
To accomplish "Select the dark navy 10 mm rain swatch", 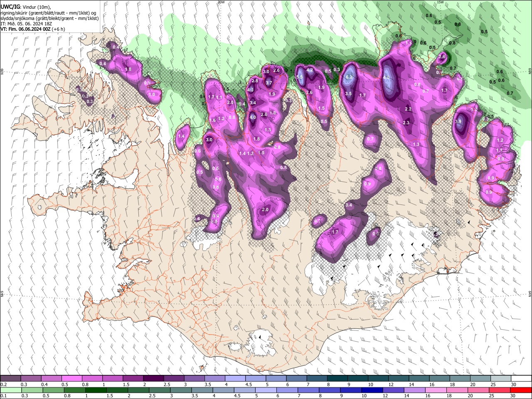I will coord(372,390).
